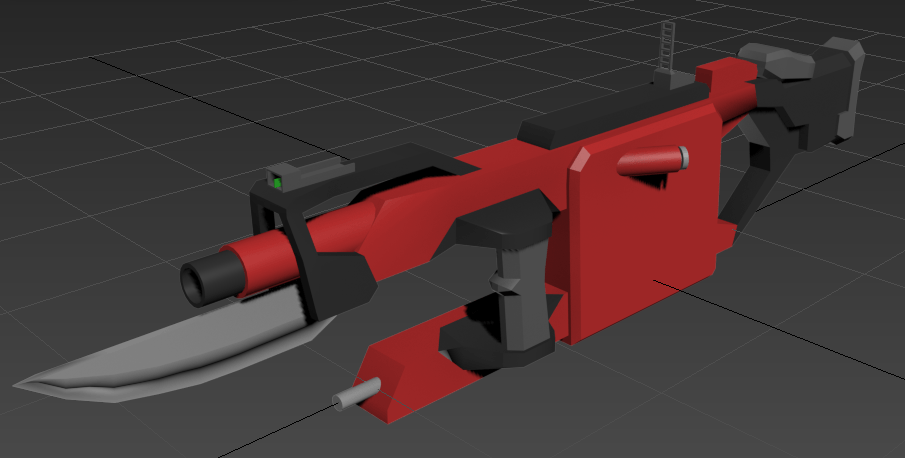Click the black top rail cover
The height and width of the screenshot is (458, 905).
tap(580, 120)
